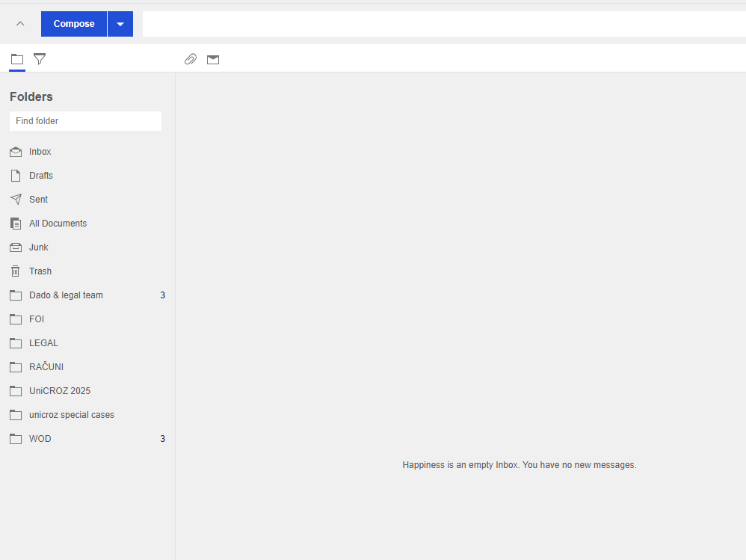Open the Drafts folder
Image resolution: width=746 pixels, height=560 pixels.
point(87,176)
